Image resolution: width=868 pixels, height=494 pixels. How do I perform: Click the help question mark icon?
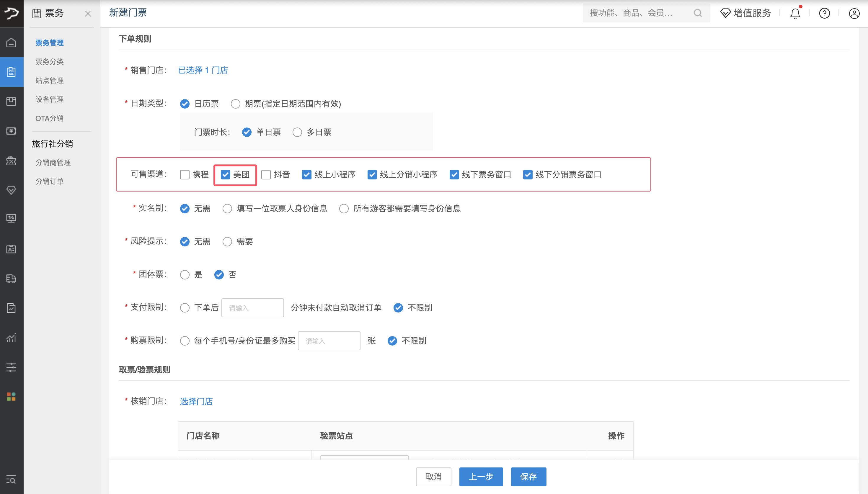click(824, 13)
